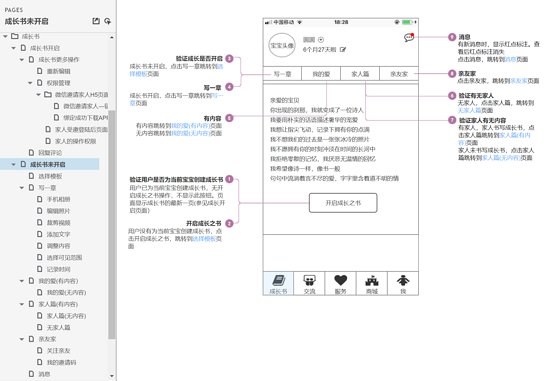Click the 宝宝头像 avatar circle
The width and height of the screenshot is (550, 381).
pyautogui.click(x=282, y=46)
